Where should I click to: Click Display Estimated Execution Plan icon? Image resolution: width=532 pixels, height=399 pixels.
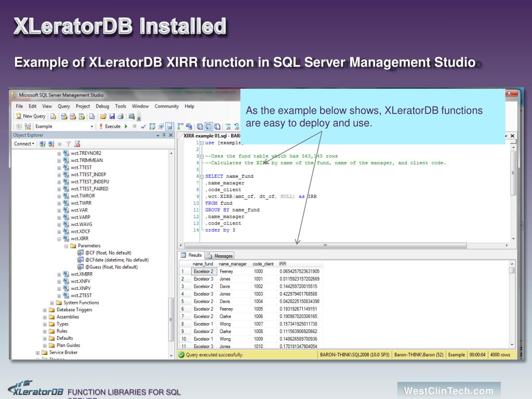tap(152, 127)
